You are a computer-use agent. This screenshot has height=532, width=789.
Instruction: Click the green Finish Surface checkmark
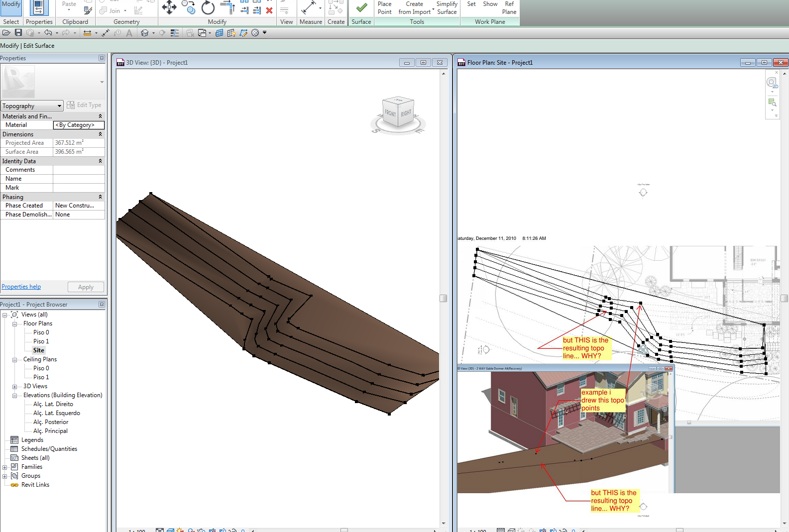click(361, 8)
